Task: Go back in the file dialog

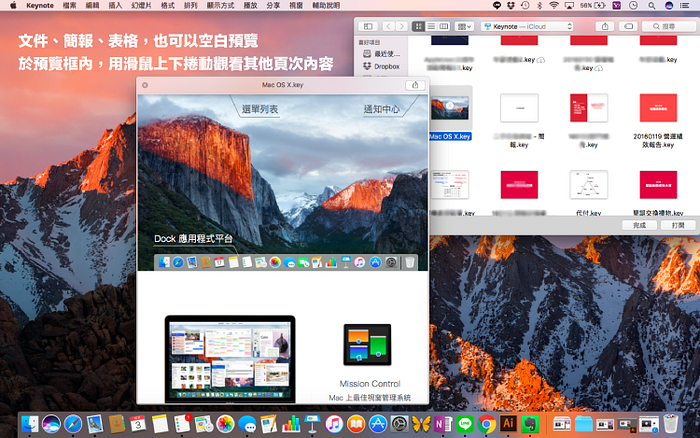Action: point(388,26)
